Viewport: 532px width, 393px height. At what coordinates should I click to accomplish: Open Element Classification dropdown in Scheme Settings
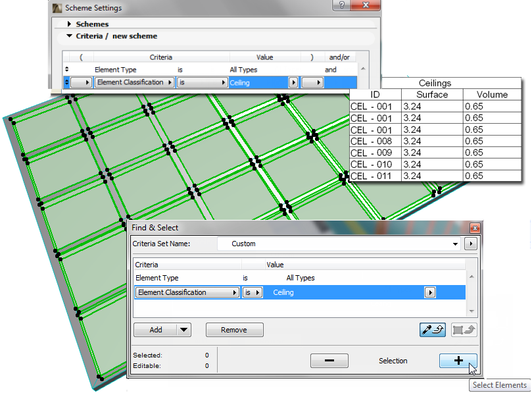134,82
